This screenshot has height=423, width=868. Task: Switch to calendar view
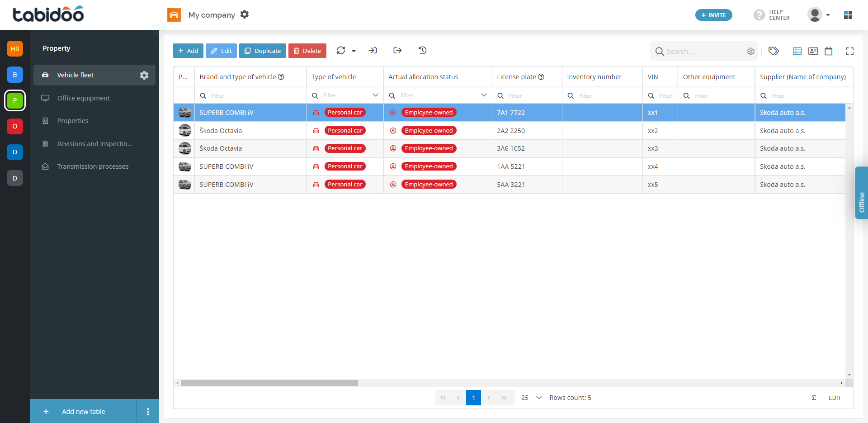coord(829,51)
